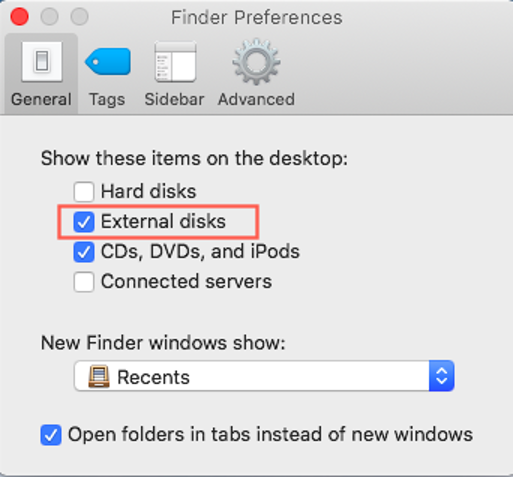The height and width of the screenshot is (478, 514).
Task: Open the General preferences switch icon
Action: pyautogui.click(x=42, y=61)
